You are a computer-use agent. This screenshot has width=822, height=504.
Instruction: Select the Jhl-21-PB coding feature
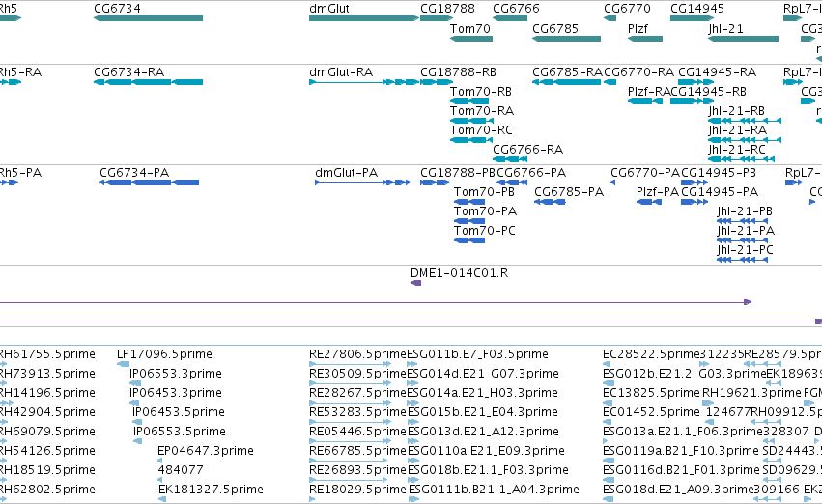(743, 221)
